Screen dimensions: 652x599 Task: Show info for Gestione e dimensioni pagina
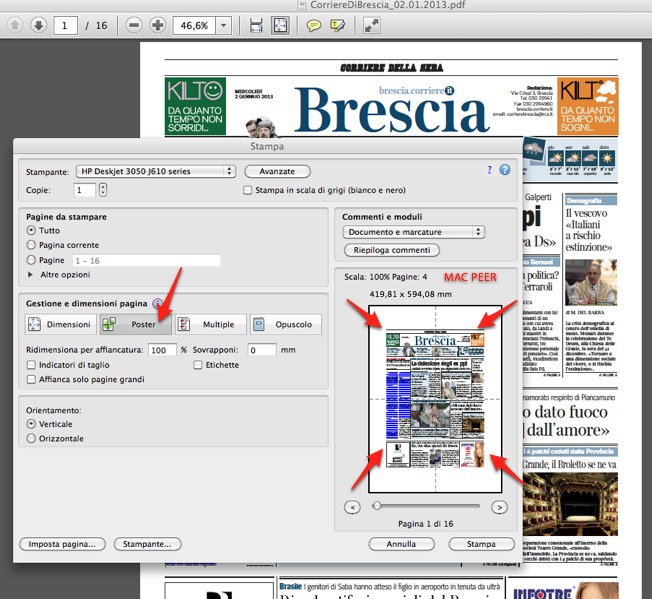click(157, 303)
